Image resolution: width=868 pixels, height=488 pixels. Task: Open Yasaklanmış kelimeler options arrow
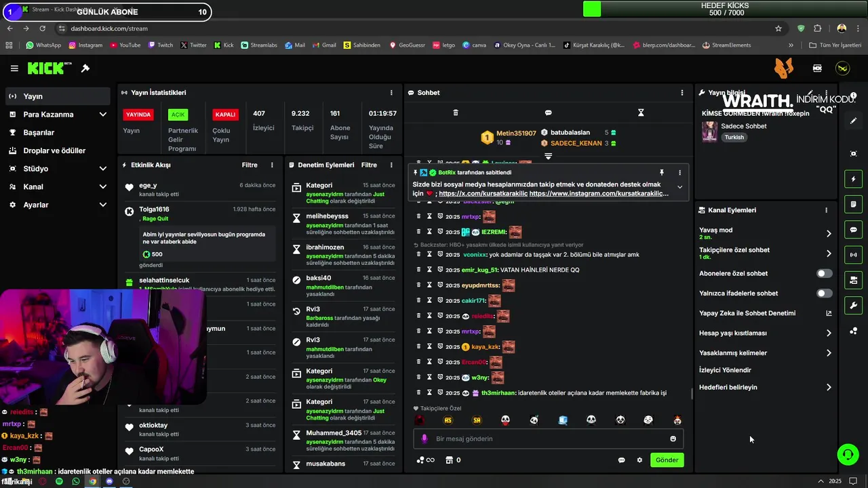[828, 353]
